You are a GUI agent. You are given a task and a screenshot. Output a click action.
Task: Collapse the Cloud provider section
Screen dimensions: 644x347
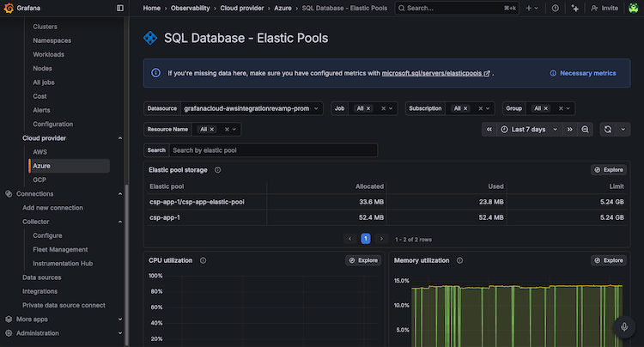pyautogui.click(x=120, y=137)
